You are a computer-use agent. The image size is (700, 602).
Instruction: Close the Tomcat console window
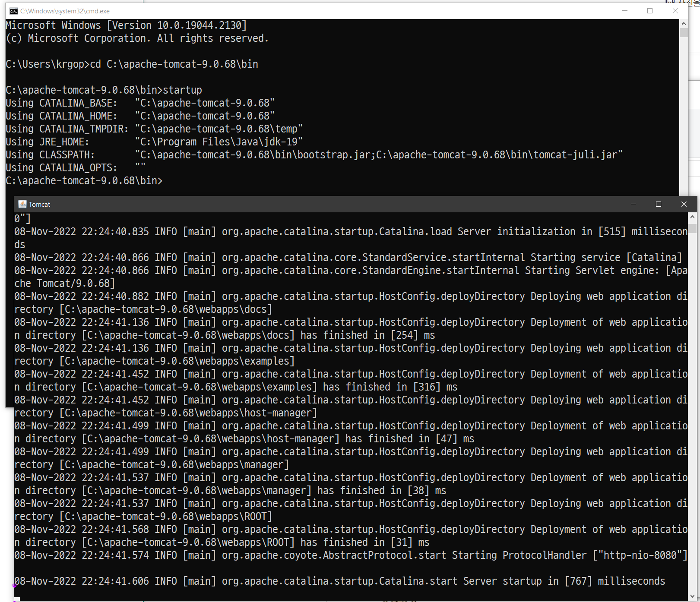pos(684,204)
